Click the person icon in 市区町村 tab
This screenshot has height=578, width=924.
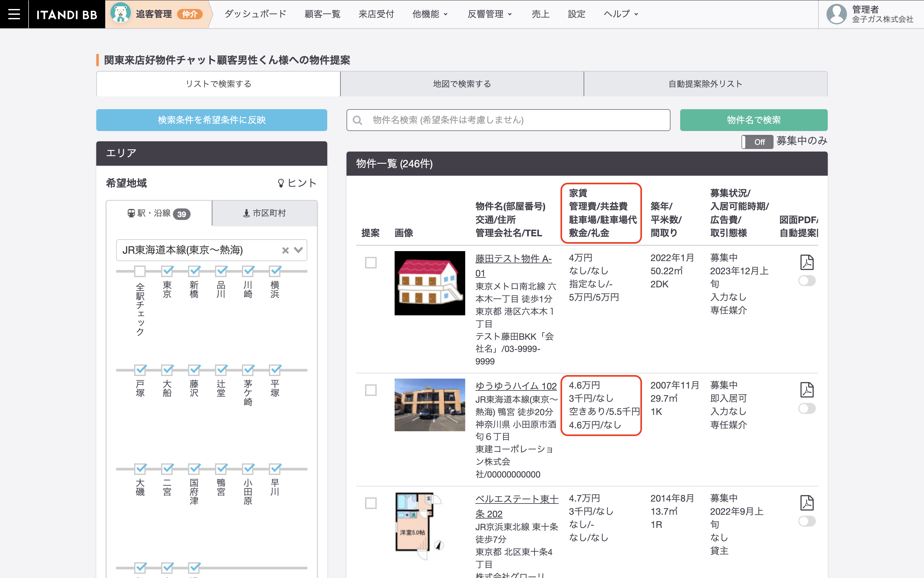point(247,213)
